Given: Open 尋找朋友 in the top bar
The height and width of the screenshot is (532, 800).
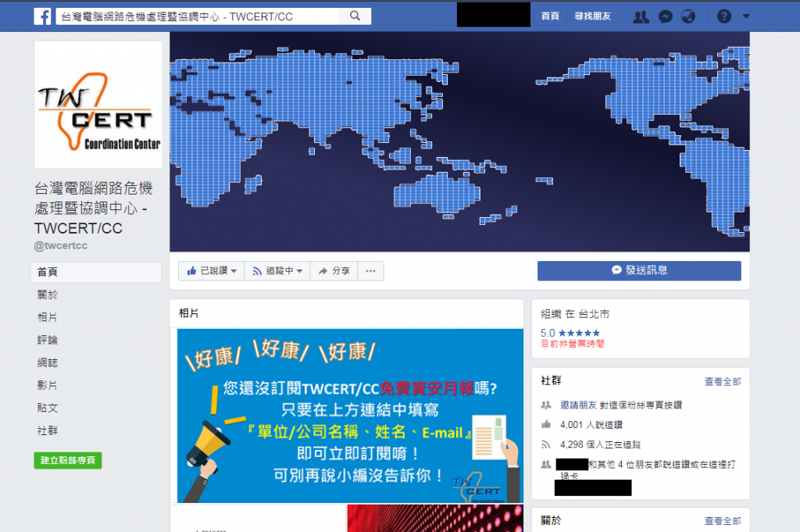Looking at the screenshot, I should 592,16.
